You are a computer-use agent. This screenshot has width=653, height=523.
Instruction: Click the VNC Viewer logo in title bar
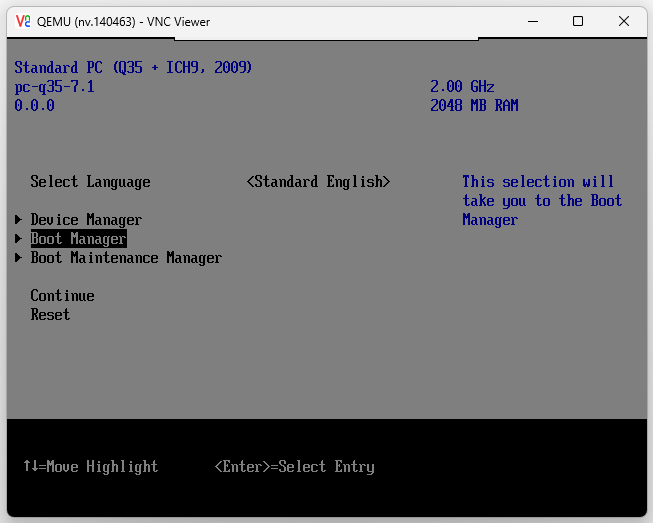[22, 21]
